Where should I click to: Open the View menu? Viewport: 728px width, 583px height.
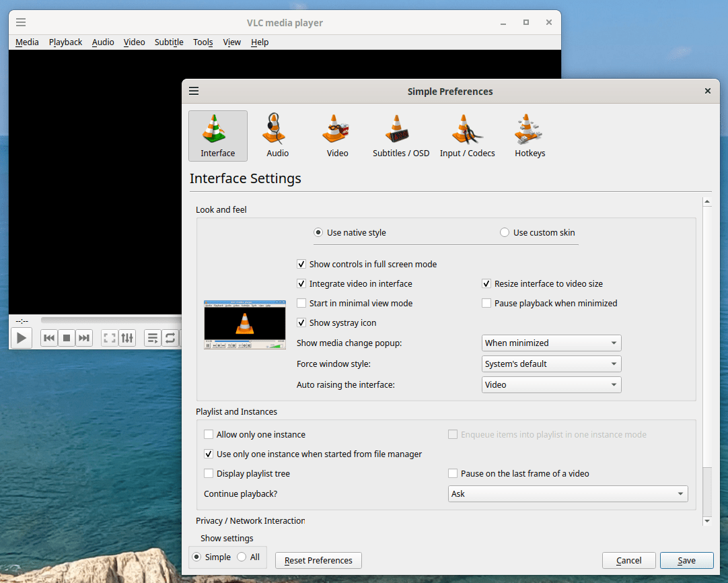(x=231, y=42)
